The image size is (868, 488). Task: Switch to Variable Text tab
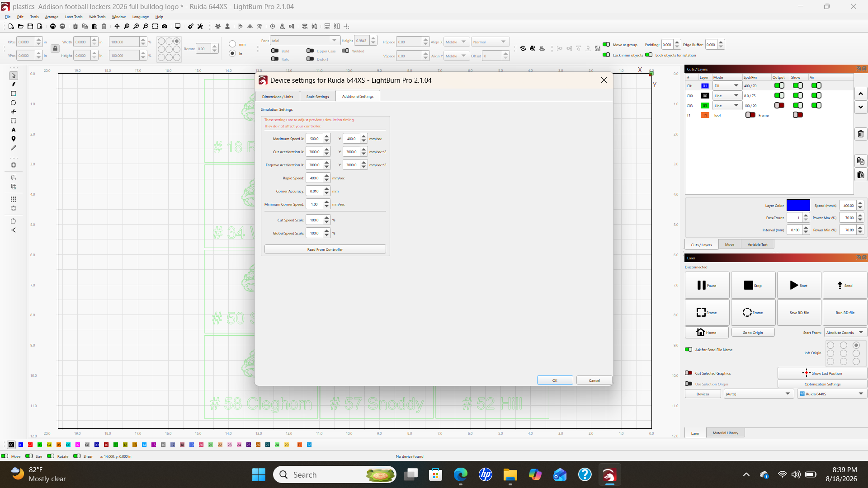point(758,244)
